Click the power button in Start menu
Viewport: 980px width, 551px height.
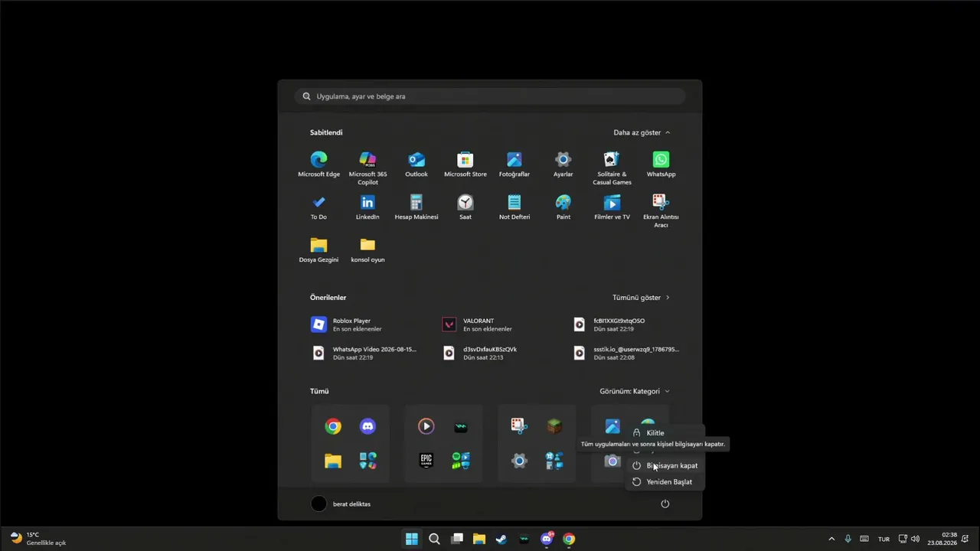[x=665, y=504]
